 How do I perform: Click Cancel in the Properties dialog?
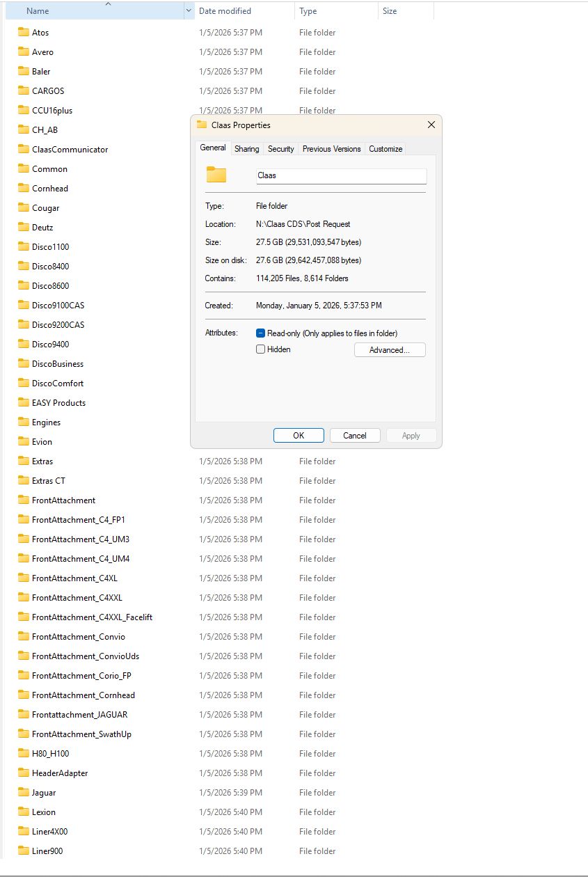click(x=355, y=435)
